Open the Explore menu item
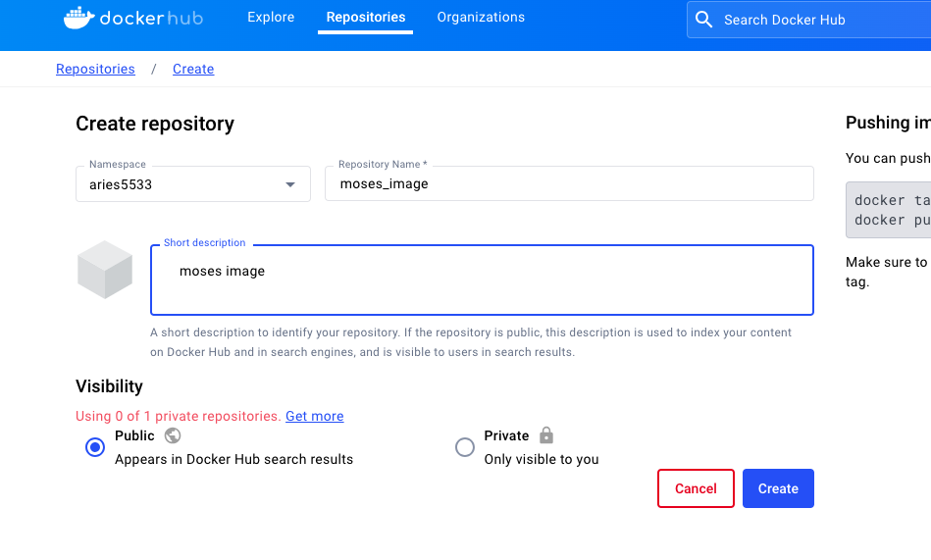Viewport: 931px width, 560px height. [271, 18]
